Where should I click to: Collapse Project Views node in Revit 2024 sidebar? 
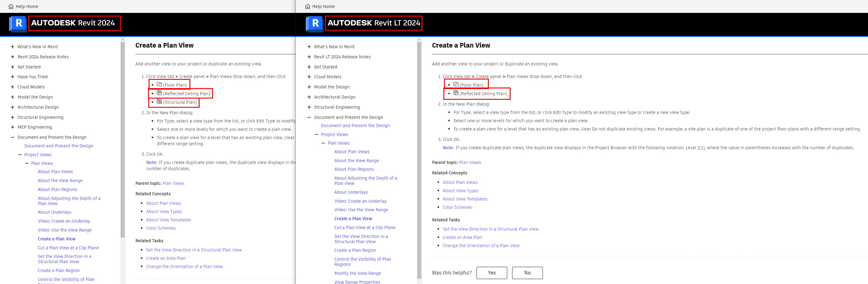click(20, 155)
